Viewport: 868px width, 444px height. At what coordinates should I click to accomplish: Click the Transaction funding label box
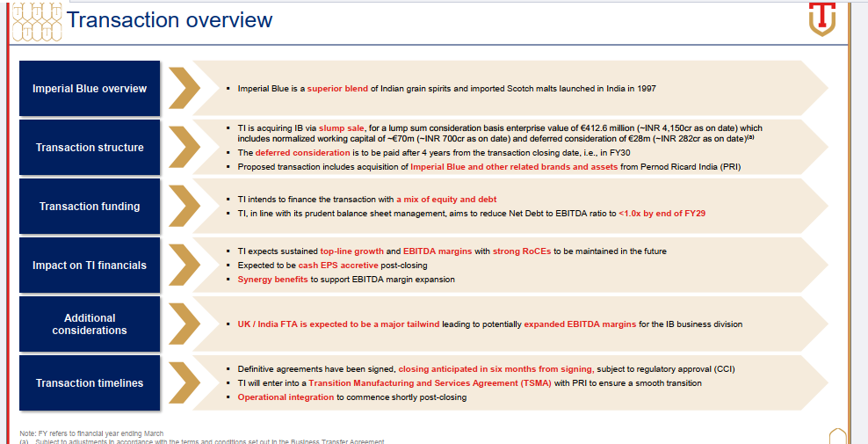[90, 207]
